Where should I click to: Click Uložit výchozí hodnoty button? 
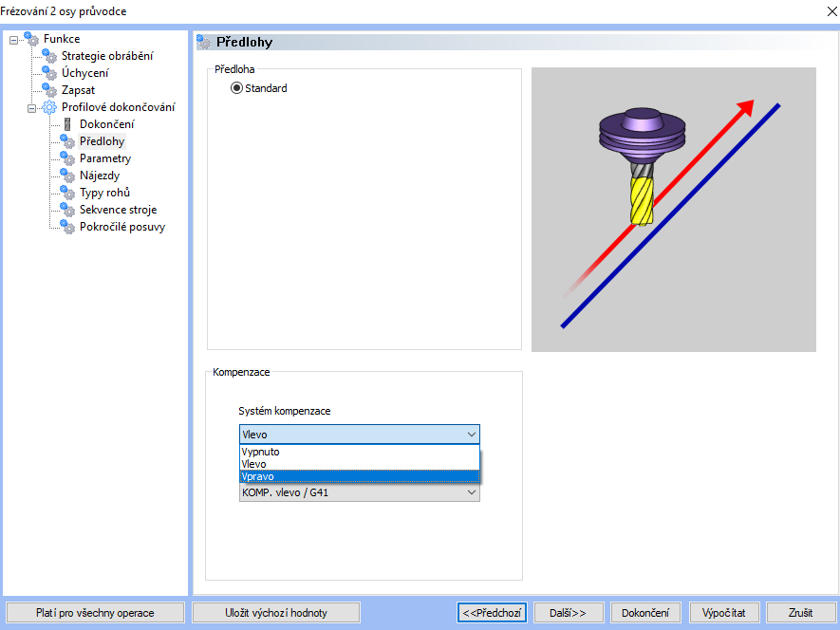(x=276, y=612)
